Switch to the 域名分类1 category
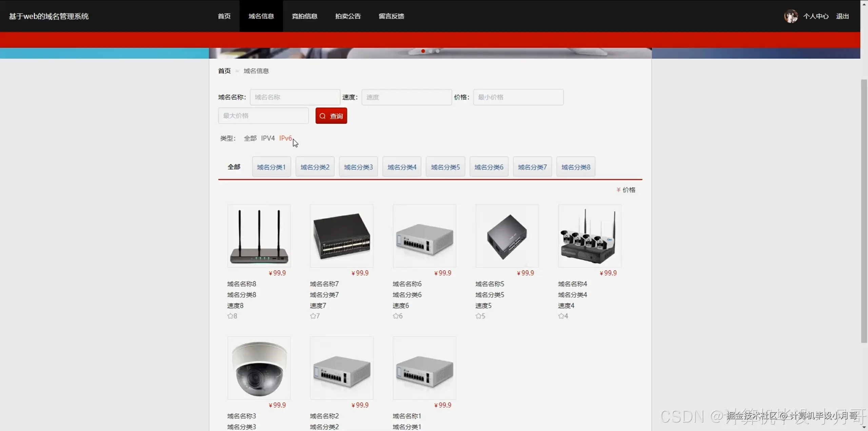 pos(271,167)
